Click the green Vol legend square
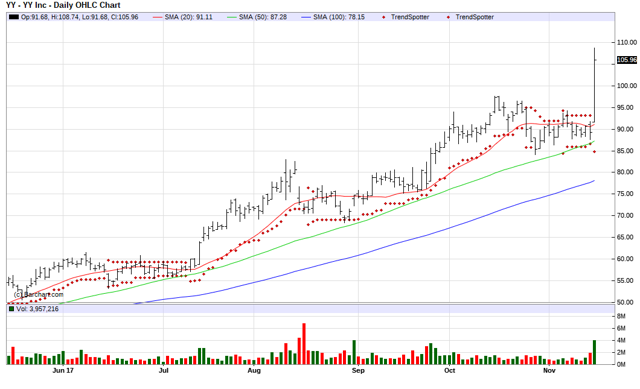 11,309
